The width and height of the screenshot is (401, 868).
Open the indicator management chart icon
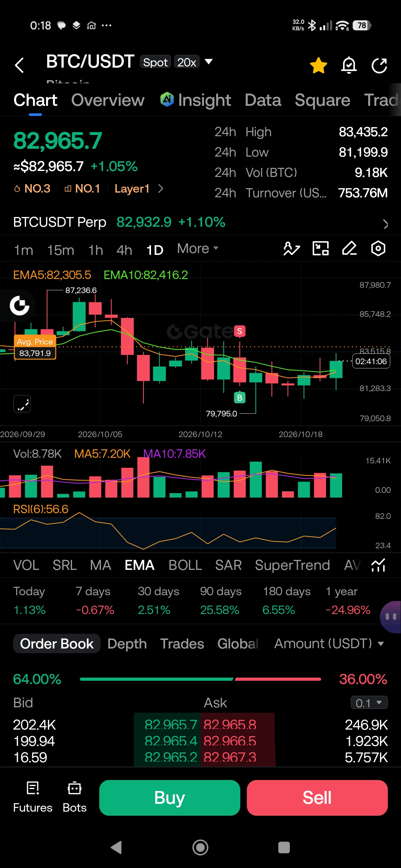pyautogui.click(x=378, y=565)
